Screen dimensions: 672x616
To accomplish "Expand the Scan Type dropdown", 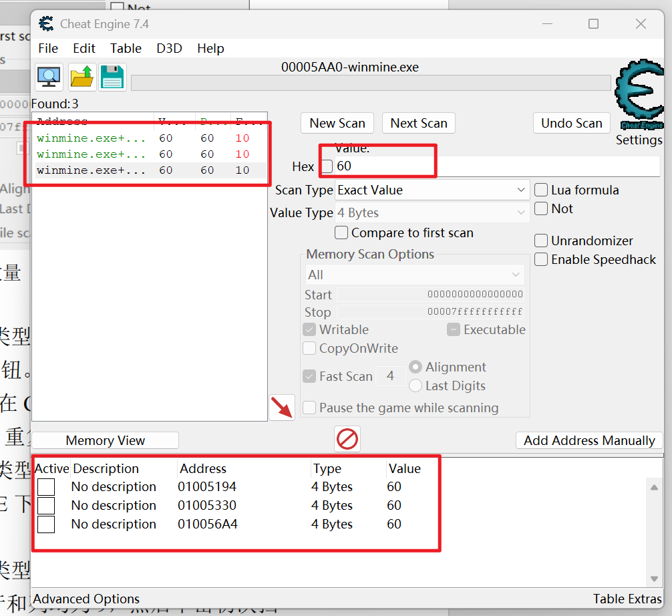I will pyautogui.click(x=432, y=190).
